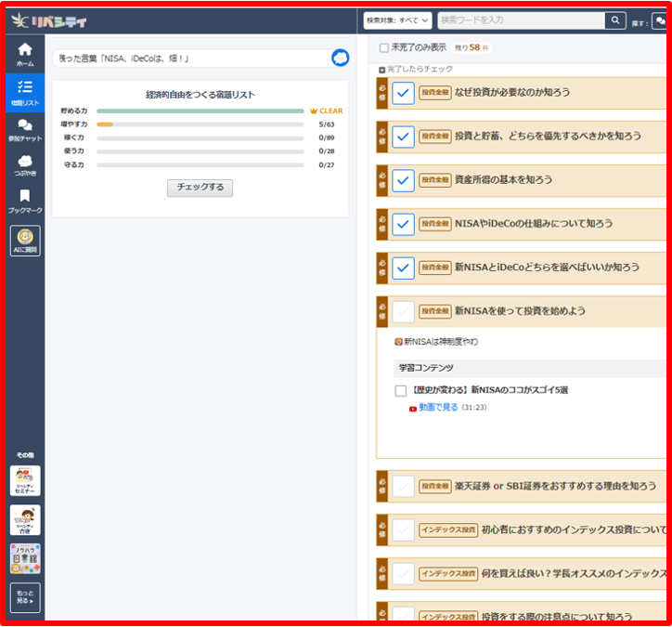Click the AIに質問 sidebar icon

(x=25, y=241)
